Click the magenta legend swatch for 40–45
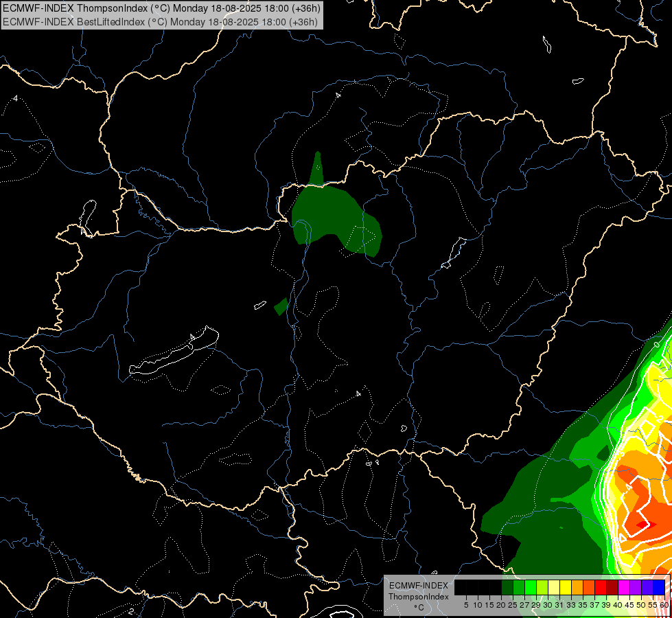The height and width of the screenshot is (618, 672). 624,588
